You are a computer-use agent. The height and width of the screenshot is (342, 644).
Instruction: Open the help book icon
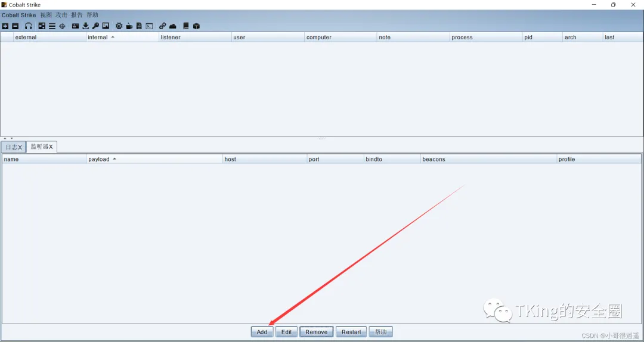pyautogui.click(x=186, y=26)
